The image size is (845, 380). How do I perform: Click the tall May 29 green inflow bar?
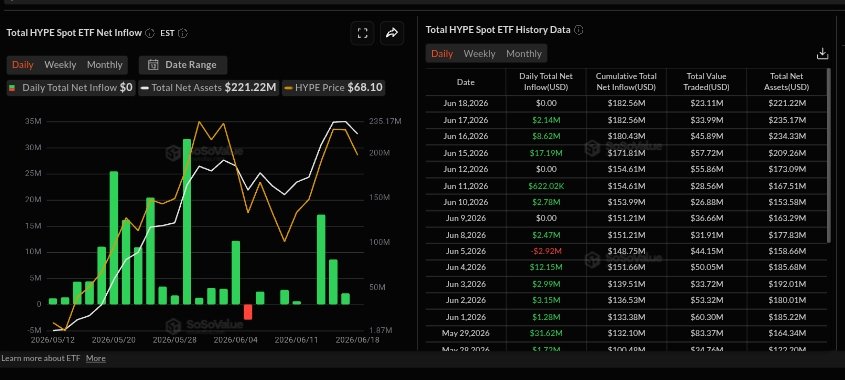pos(187,222)
